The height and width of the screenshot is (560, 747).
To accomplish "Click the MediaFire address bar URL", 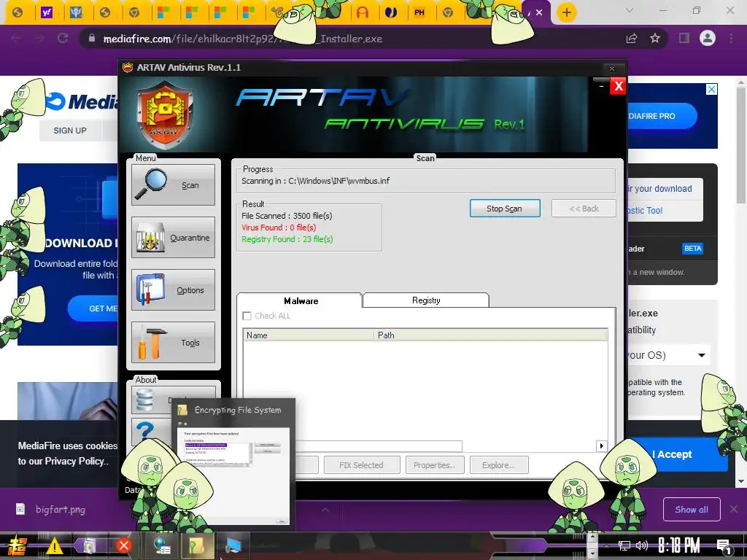I will 243,39.
